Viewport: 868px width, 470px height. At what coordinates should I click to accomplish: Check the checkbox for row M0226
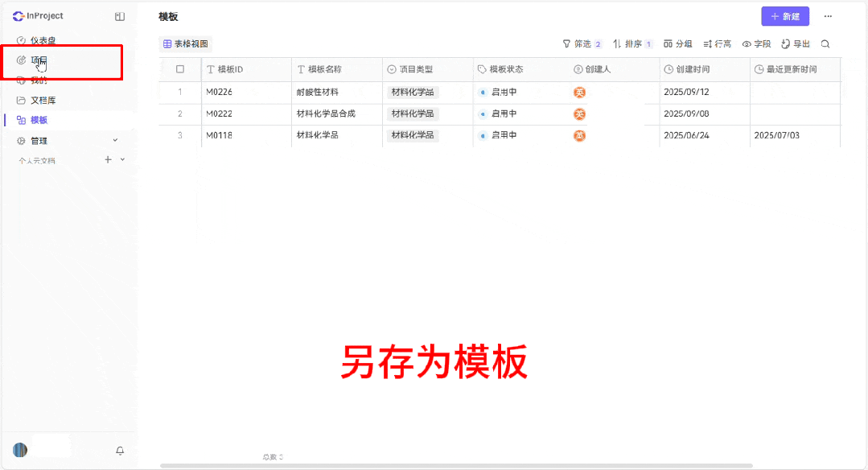tap(182, 92)
